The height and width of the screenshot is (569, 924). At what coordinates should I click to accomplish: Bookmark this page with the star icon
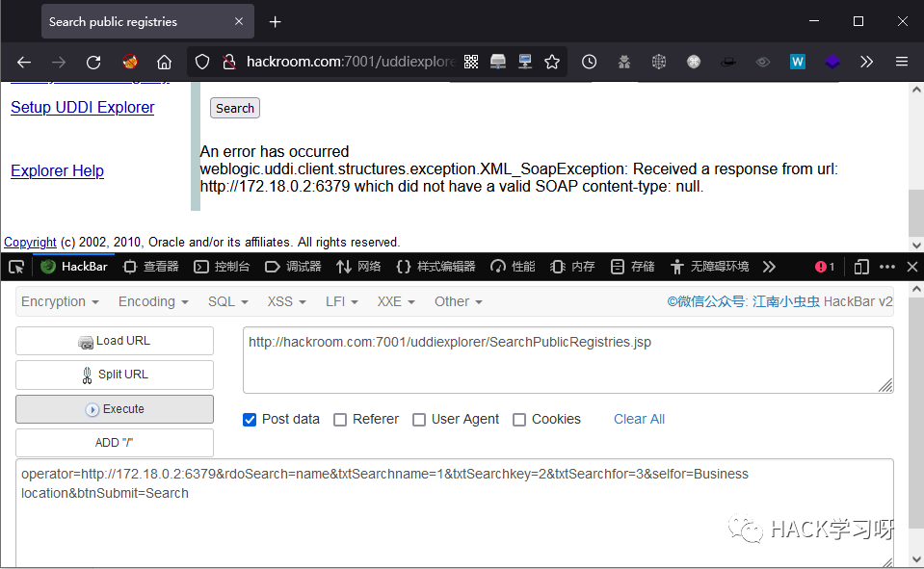551,62
